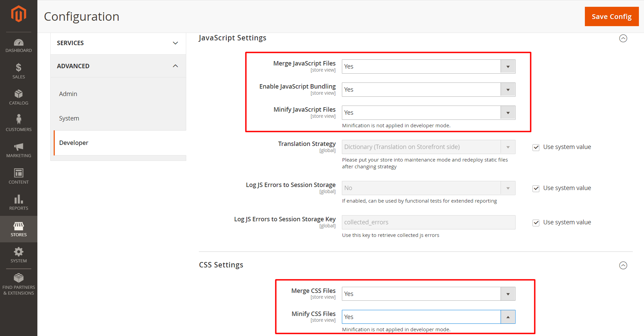Click the Customers sidebar icon
This screenshot has height=336, width=644.
(x=19, y=123)
